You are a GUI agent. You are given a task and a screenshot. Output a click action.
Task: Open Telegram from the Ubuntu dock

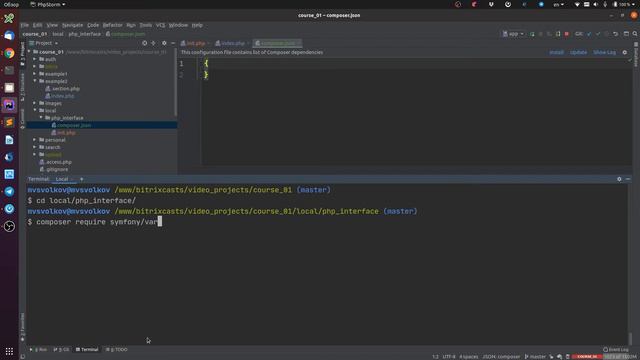click(x=9, y=191)
